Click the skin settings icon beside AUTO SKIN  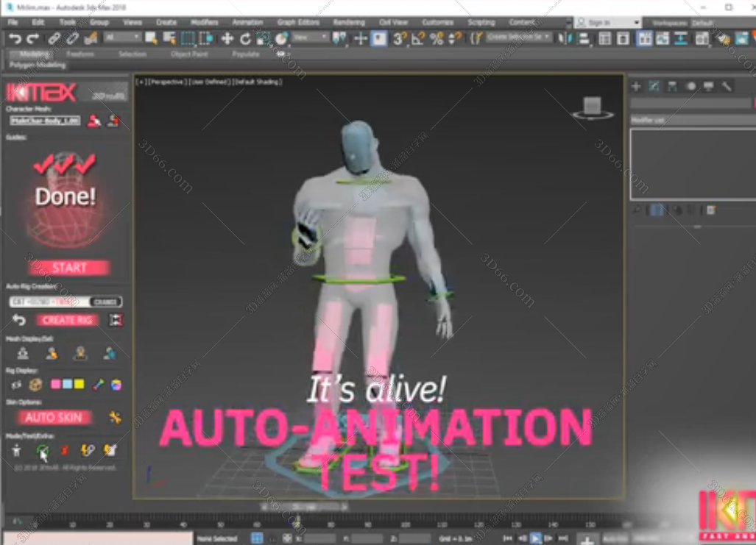pos(115,417)
